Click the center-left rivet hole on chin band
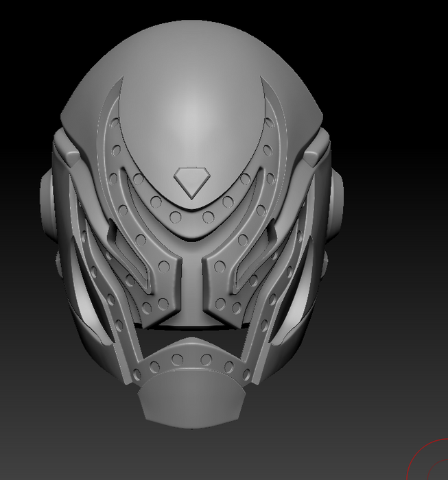The image size is (448, 480). click(178, 359)
